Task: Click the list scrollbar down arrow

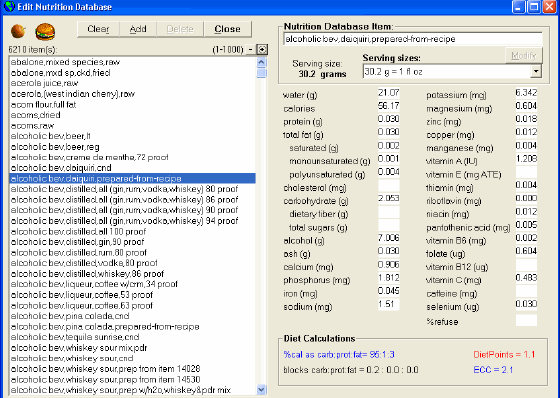Action: click(x=261, y=389)
